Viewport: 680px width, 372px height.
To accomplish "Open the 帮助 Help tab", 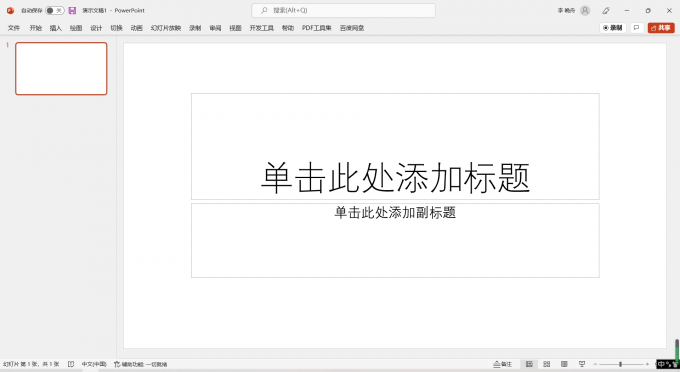I will pos(288,28).
